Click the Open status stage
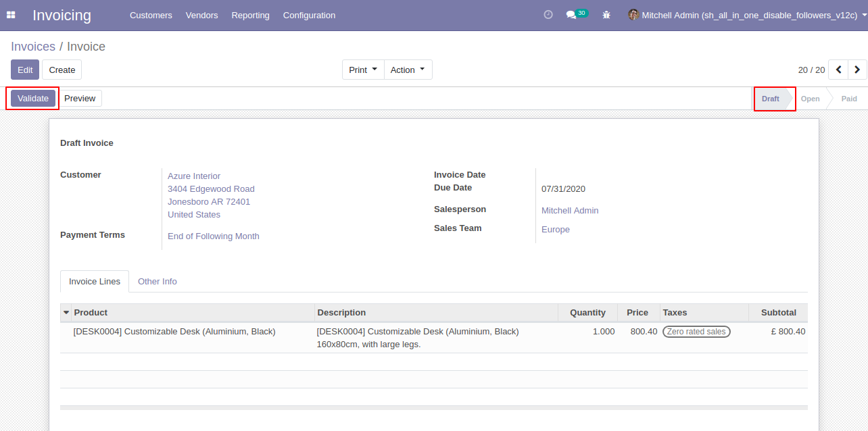Viewport: 868px width, 431px height. [x=811, y=99]
